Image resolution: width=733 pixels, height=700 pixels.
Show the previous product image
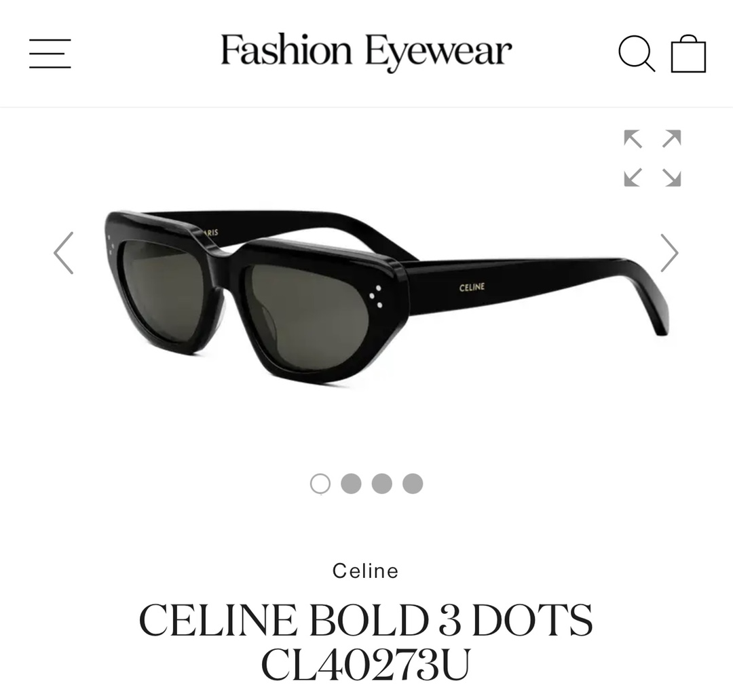tap(64, 253)
